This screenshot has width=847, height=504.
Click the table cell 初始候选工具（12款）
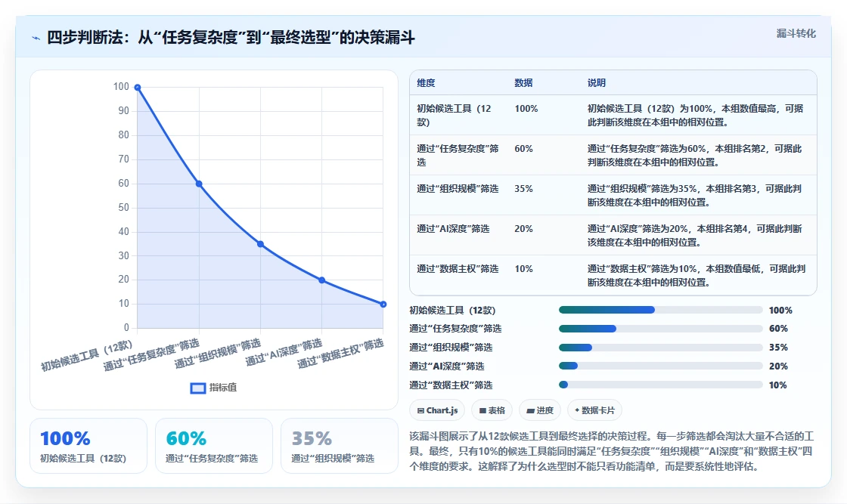[x=458, y=115]
